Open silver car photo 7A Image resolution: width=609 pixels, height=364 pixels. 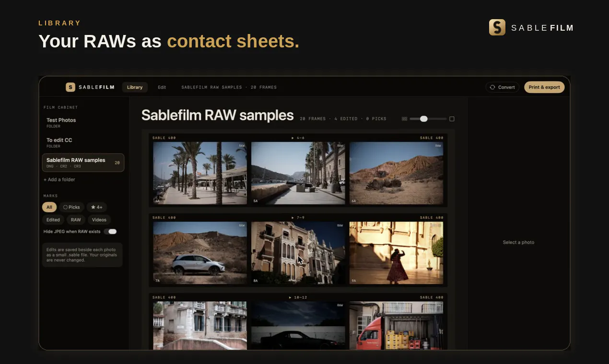point(200,253)
